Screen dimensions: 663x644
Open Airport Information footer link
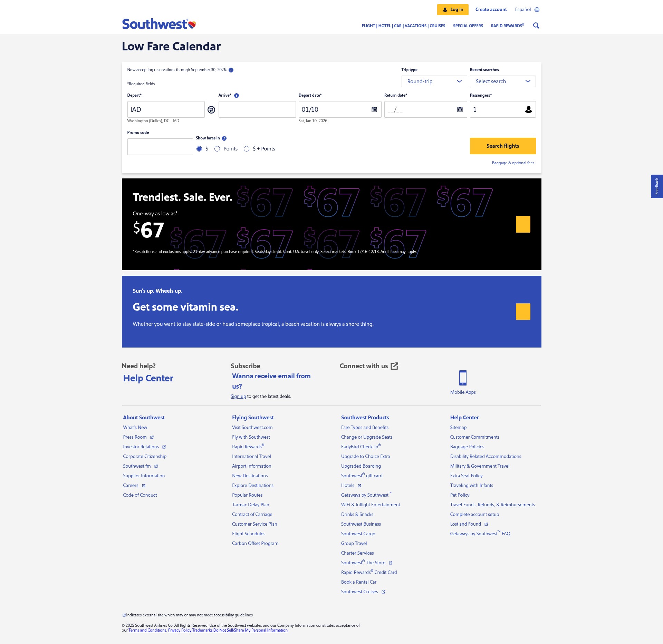(x=251, y=466)
